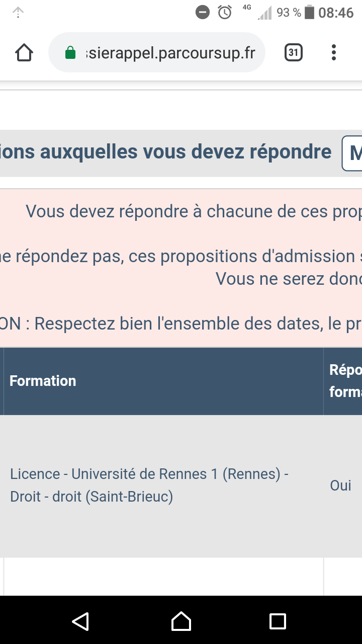Open recent apps with the square button

(278, 621)
